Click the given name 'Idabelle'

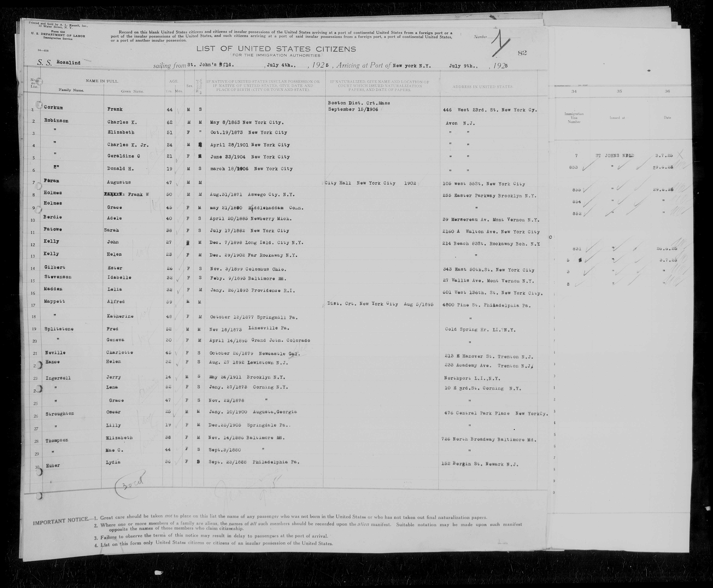click(x=119, y=277)
